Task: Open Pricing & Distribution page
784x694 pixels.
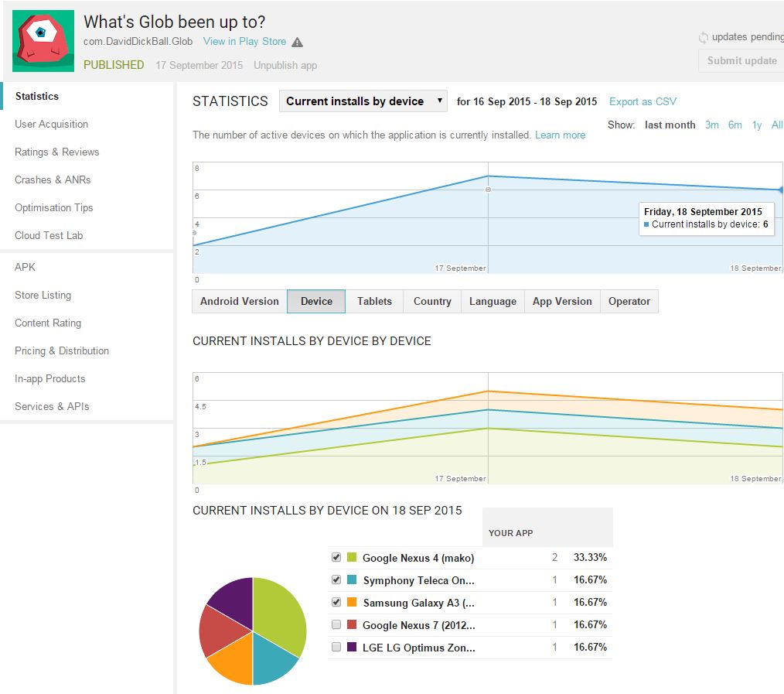Action: 62,350
